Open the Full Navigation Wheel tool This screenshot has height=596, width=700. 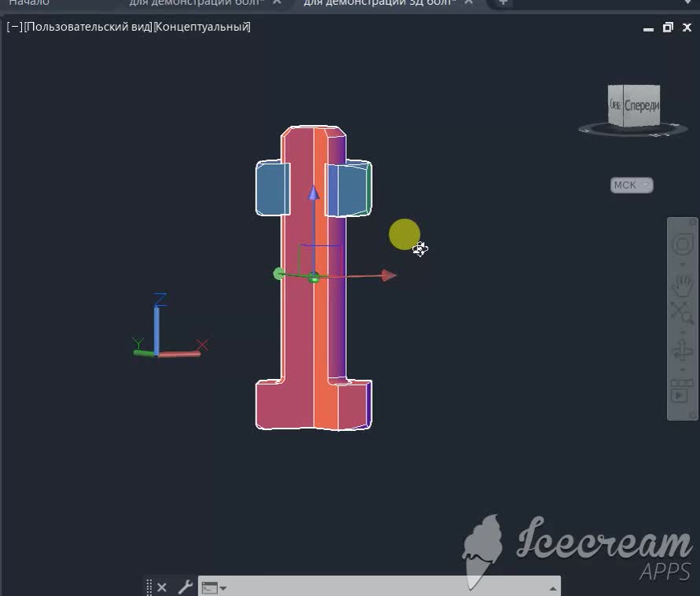coord(682,244)
